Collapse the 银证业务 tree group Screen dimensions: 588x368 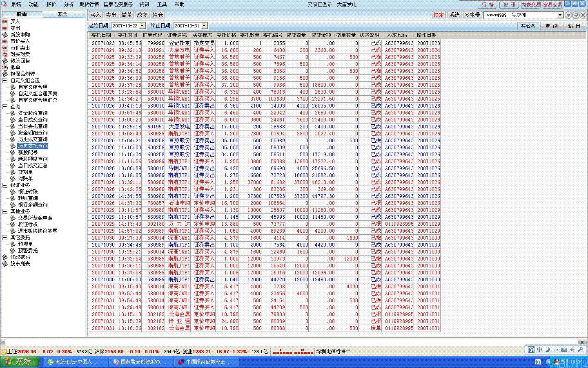[x=5, y=185]
